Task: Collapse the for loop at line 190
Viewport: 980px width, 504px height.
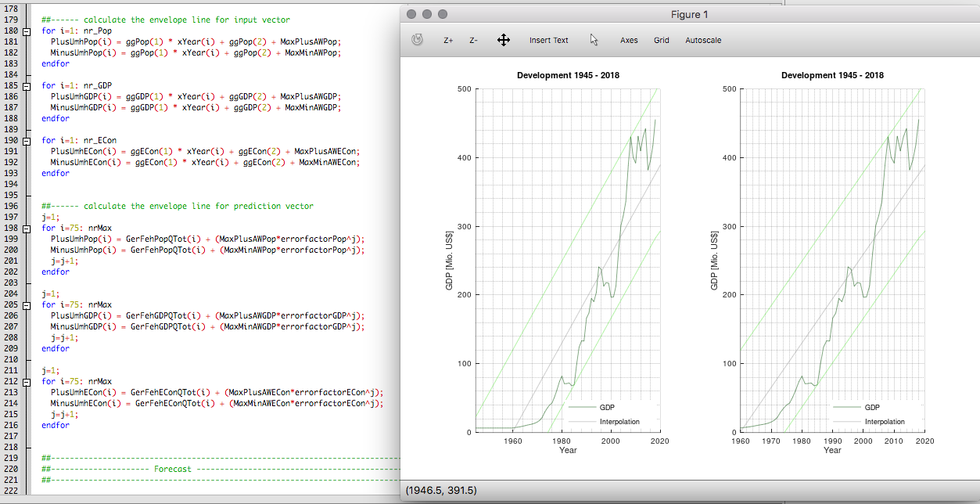Action: pyautogui.click(x=27, y=141)
